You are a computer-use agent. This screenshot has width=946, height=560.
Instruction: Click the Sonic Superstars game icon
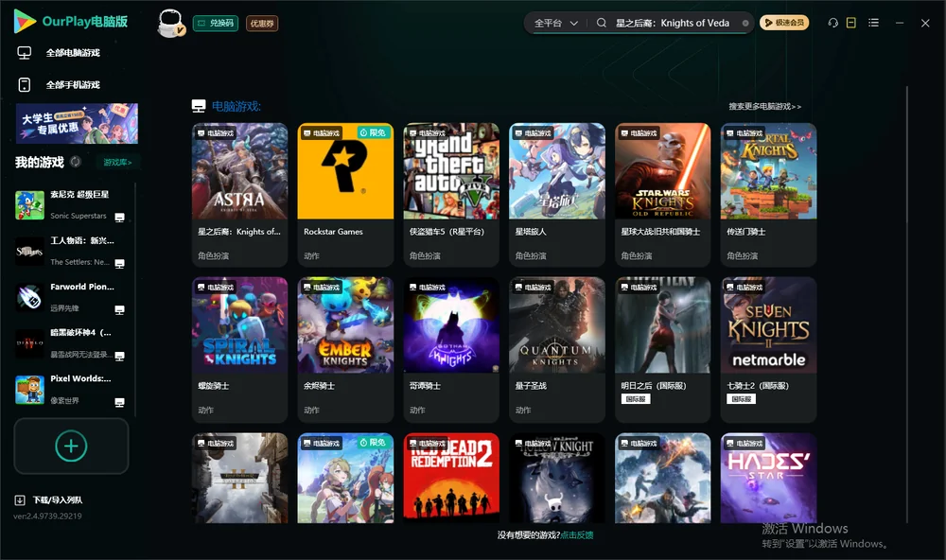[x=29, y=205]
